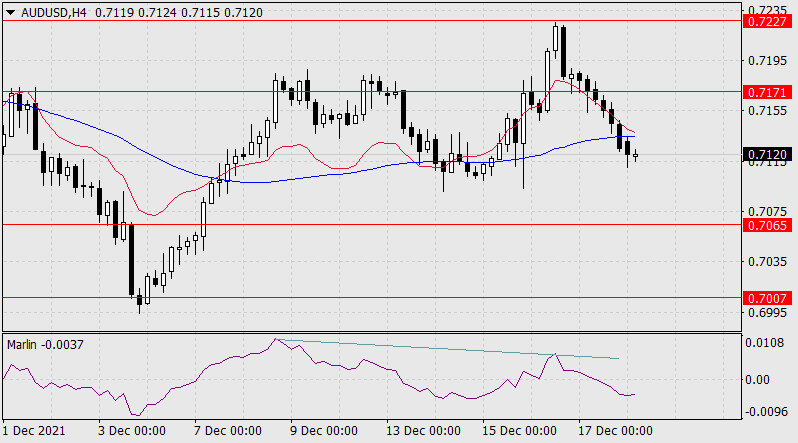Click the 0.00 Marlin scale value

pos(757,379)
